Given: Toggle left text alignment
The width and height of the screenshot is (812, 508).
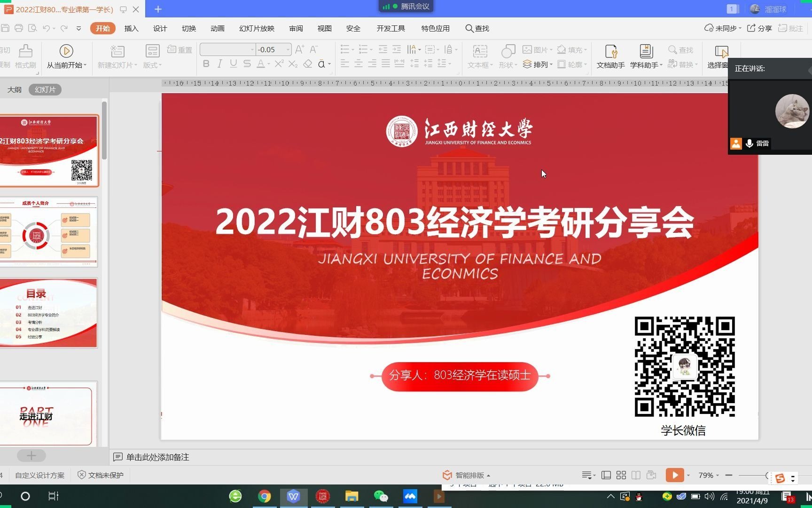Looking at the screenshot, I should coord(344,63).
